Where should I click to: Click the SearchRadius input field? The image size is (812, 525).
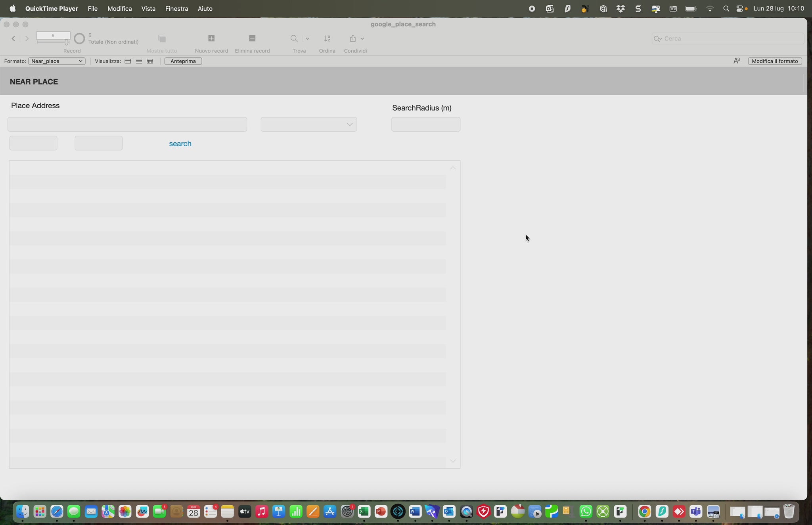(425, 125)
